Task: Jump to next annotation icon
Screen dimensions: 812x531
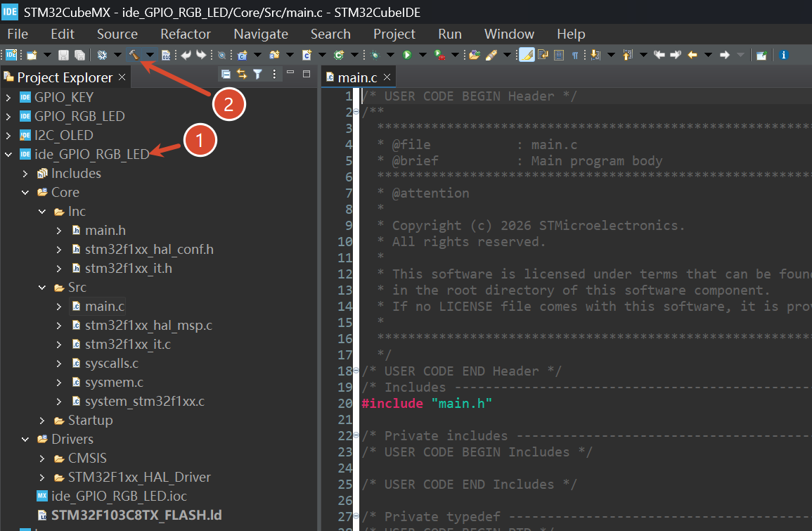Action: pyautogui.click(x=595, y=55)
